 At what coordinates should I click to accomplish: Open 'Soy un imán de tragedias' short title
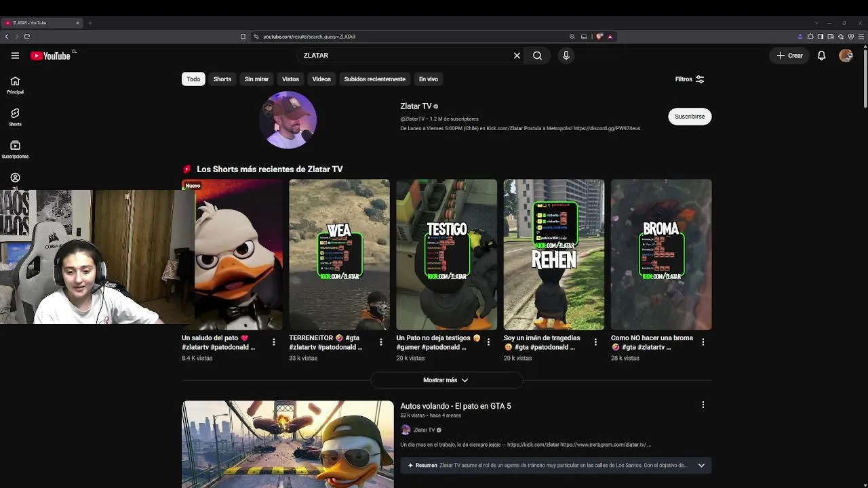tap(542, 342)
